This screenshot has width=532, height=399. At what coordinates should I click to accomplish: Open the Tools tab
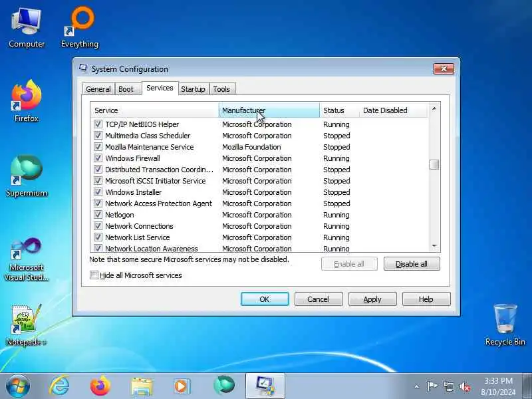pos(221,89)
